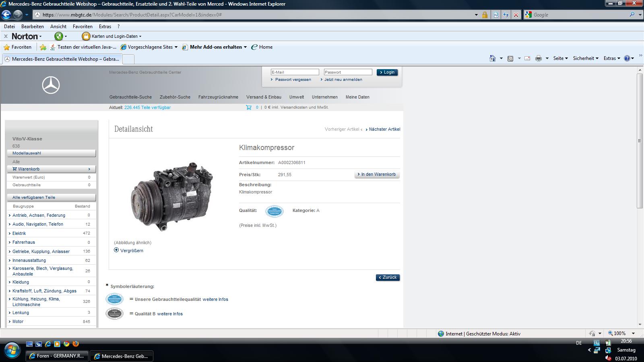Open the Sicherheit dropdown menu
This screenshot has height=362, width=644.
585,58
